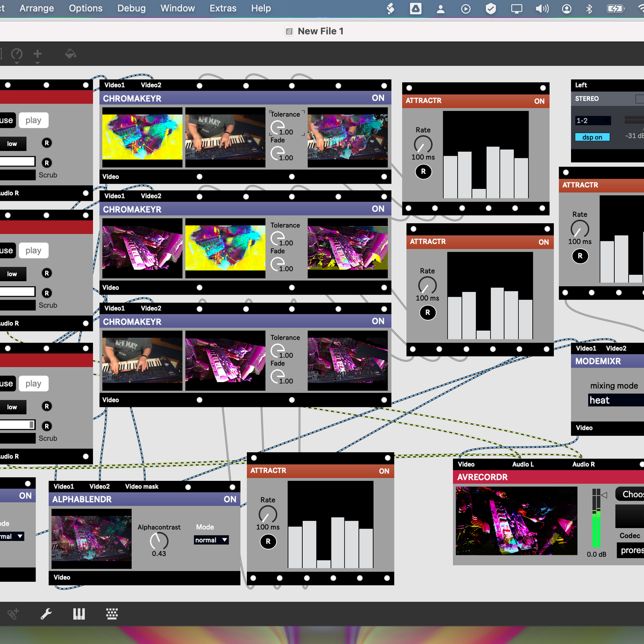This screenshot has width=644, height=644.
Task: Click the dial gauge icon in top toolbar
Action: [17, 54]
